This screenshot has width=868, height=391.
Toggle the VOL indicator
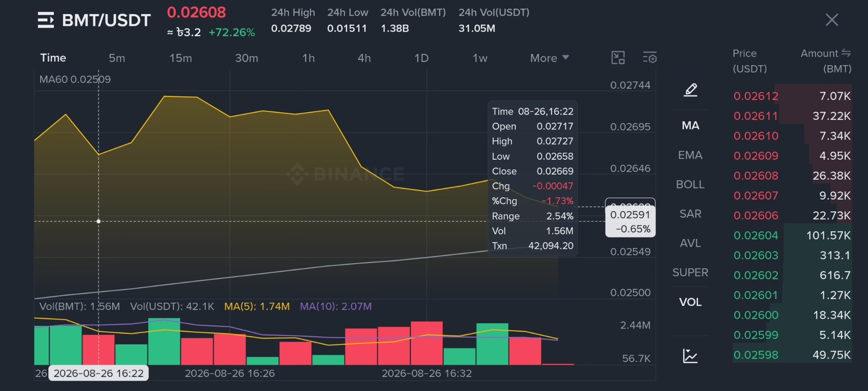pos(690,302)
